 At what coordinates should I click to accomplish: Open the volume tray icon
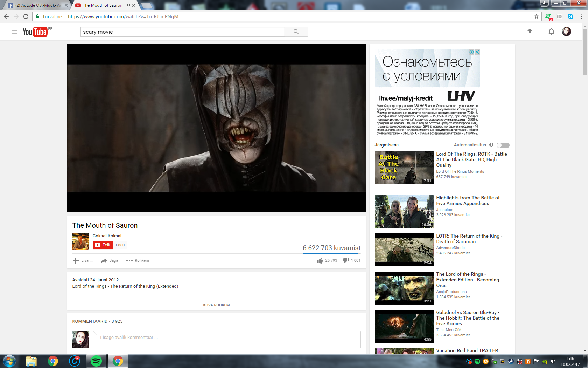click(x=553, y=361)
